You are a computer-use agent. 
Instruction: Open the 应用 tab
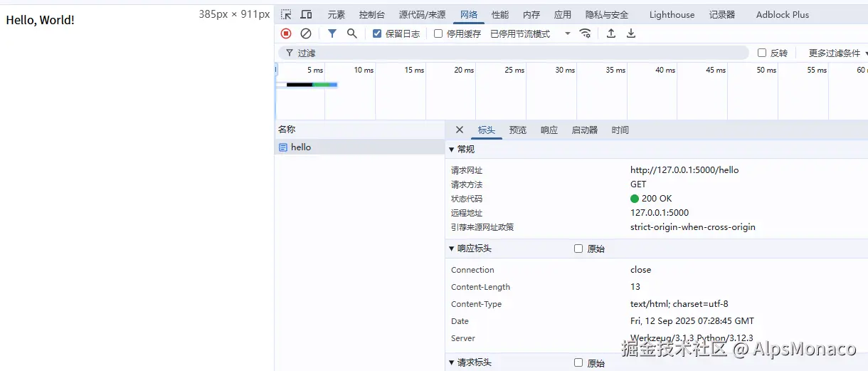click(x=563, y=14)
